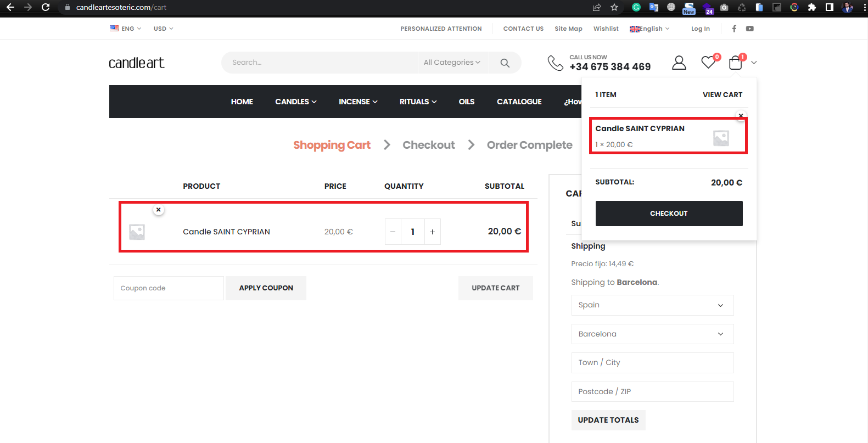The image size is (868, 443).
Task: Open the Site Map link
Action: click(568, 29)
